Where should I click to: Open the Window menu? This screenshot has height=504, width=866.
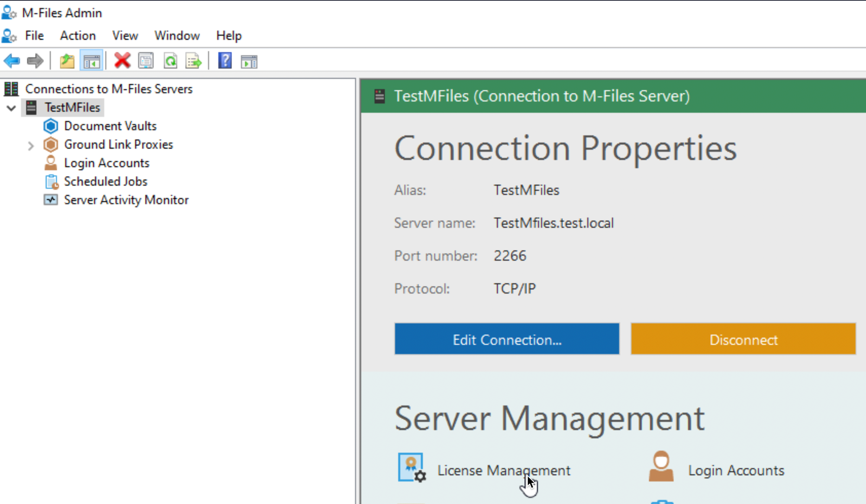[x=177, y=36]
